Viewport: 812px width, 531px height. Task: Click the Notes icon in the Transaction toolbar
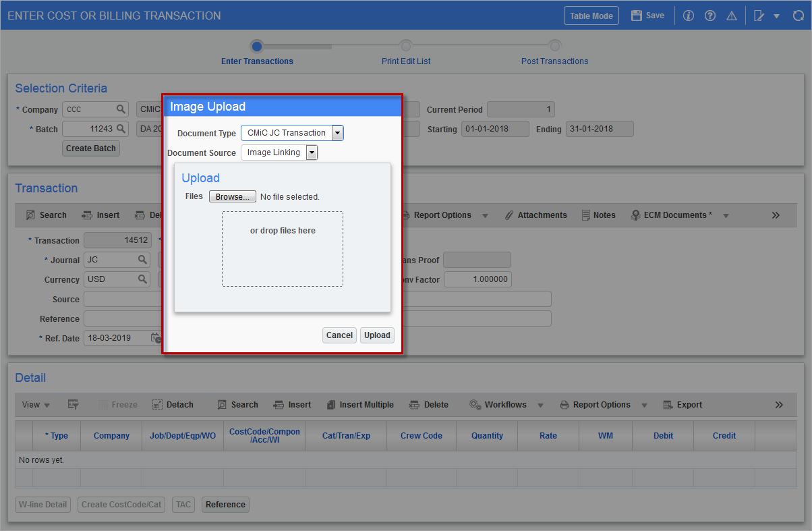coord(585,215)
